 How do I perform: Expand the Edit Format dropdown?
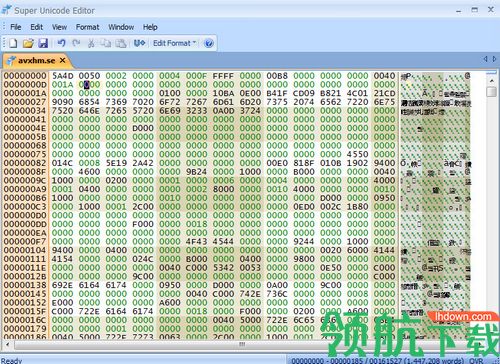point(174,43)
